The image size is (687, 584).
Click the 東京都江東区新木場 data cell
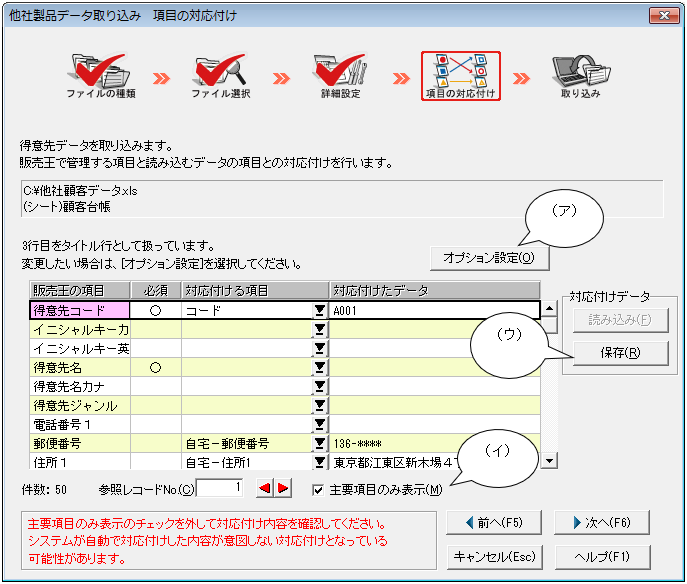tap(394, 462)
